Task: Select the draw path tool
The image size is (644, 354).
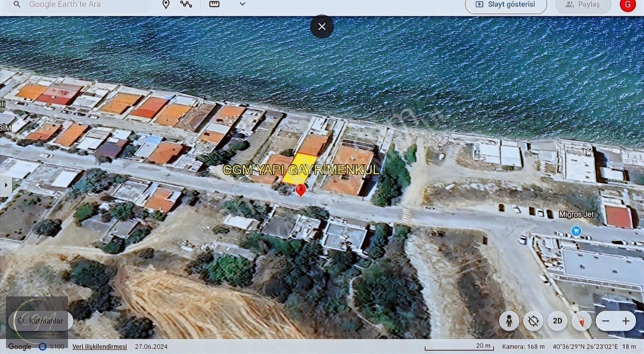Action: pyautogui.click(x=186, y=4)
